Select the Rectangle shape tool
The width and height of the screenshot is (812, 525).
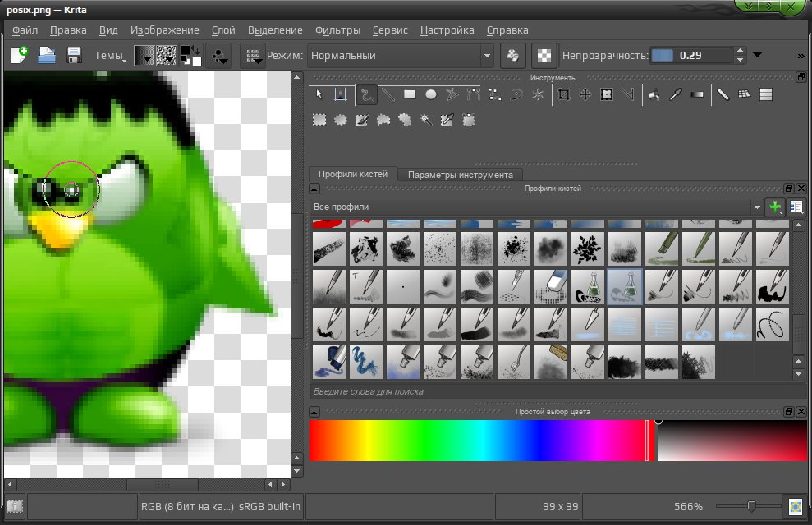410,94
